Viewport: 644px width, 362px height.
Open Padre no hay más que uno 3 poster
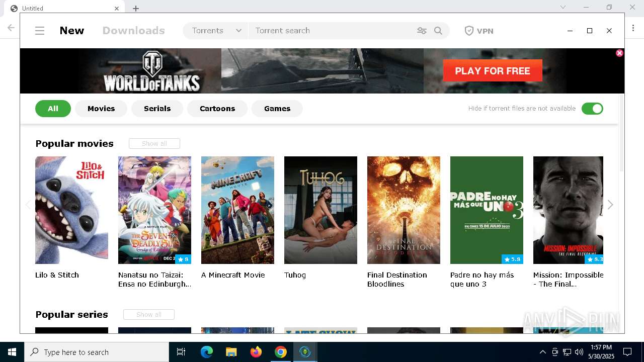[487, 210]
